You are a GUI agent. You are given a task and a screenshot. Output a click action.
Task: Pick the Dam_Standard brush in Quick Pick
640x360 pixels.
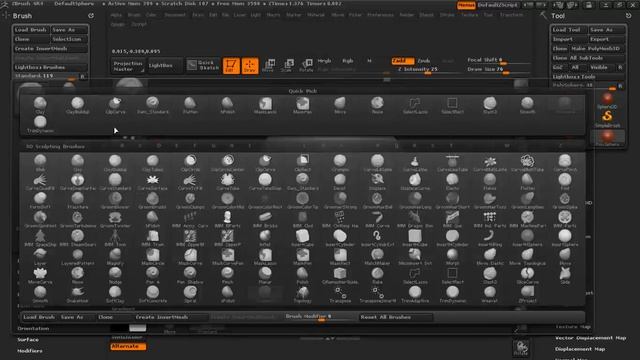pyautogui.click(x=153, y=105)
